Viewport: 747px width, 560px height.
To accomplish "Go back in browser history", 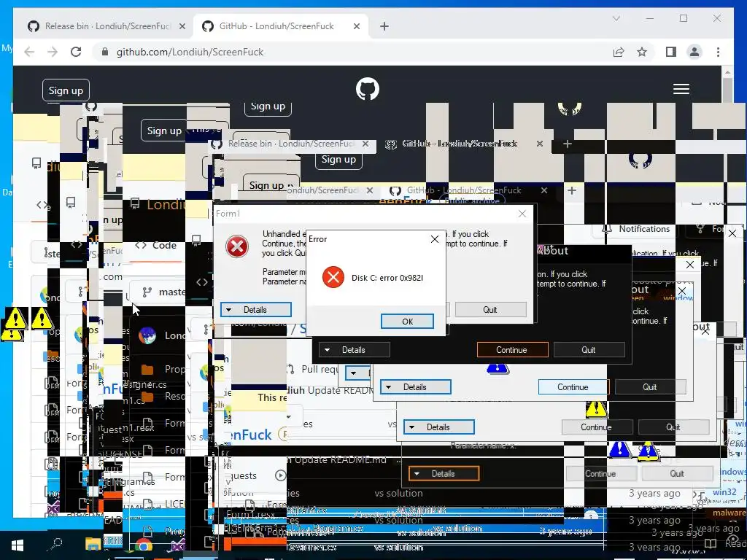I will [29, 52].
